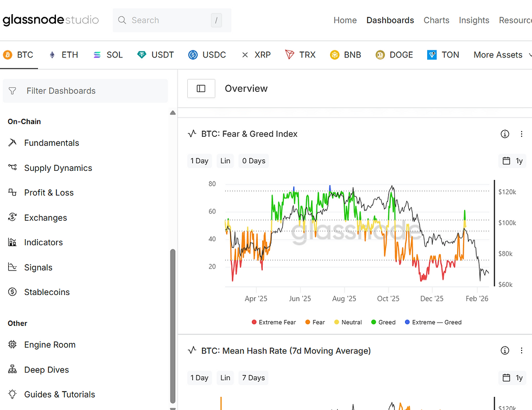Click the sidebar vertical scrollbar thumb
Image resolution: width=532 pixels, height=410 pixels.
173,325
